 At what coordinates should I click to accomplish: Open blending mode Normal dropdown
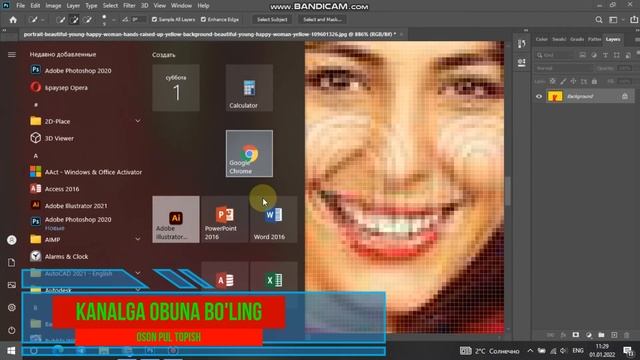point(564,68)
